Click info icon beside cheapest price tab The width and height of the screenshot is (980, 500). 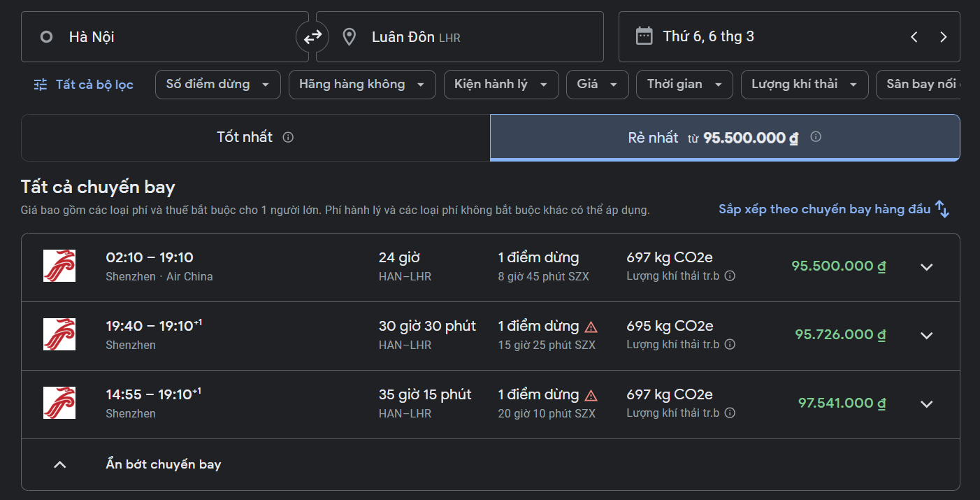[815, 137]
